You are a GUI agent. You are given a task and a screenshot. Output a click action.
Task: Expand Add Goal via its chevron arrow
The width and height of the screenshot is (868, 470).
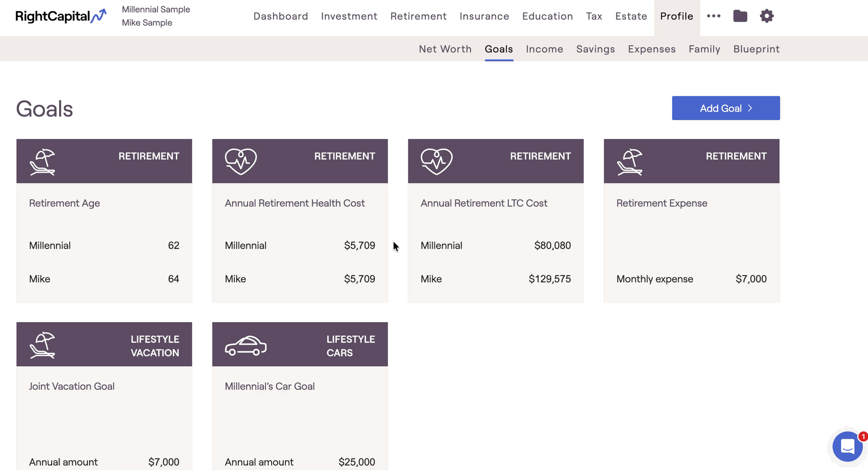(750, 108)
